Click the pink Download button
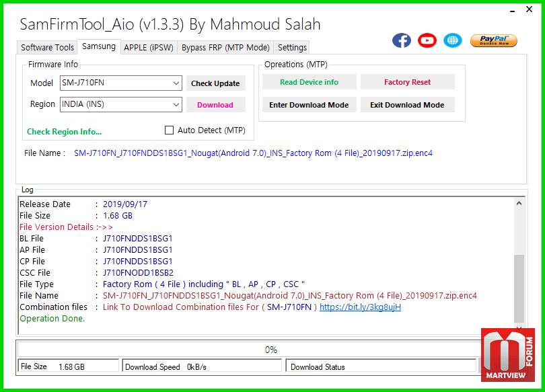Image resolution: width=545 pixels, height=392 pixels. pyautogui.click(x=215, y=105)
